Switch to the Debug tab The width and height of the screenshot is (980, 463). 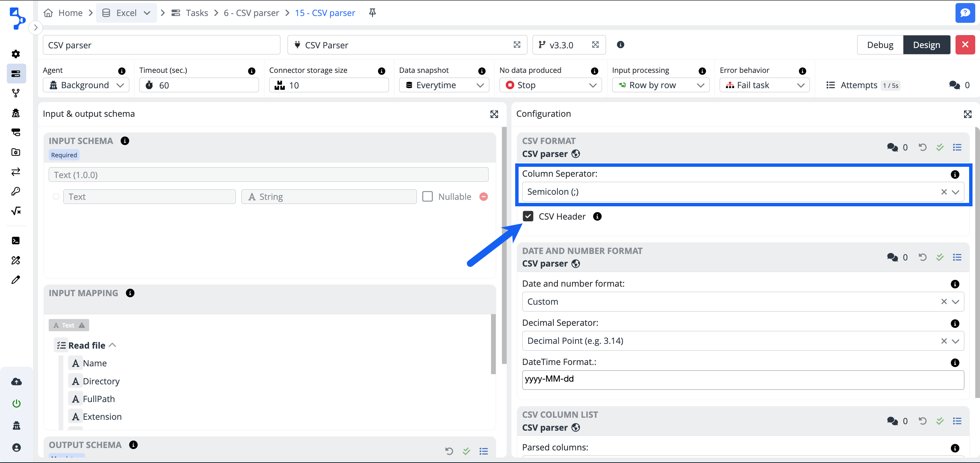tap(880, 45)
